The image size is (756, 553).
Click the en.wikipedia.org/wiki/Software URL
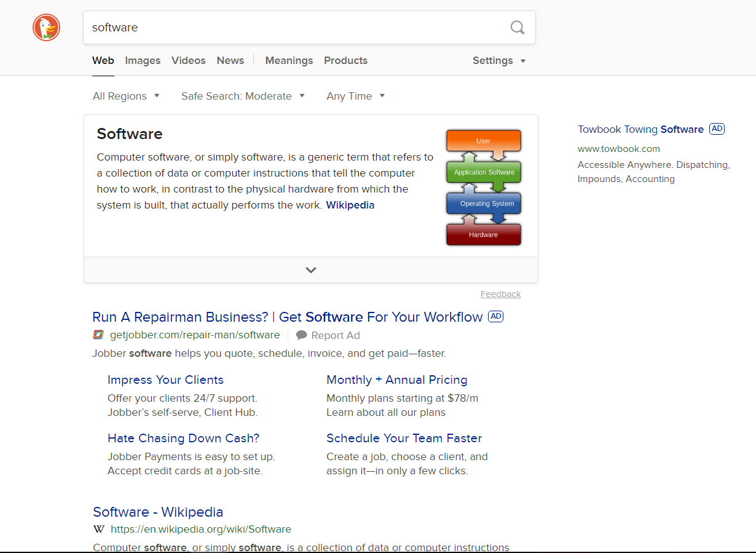click(201, 529)
